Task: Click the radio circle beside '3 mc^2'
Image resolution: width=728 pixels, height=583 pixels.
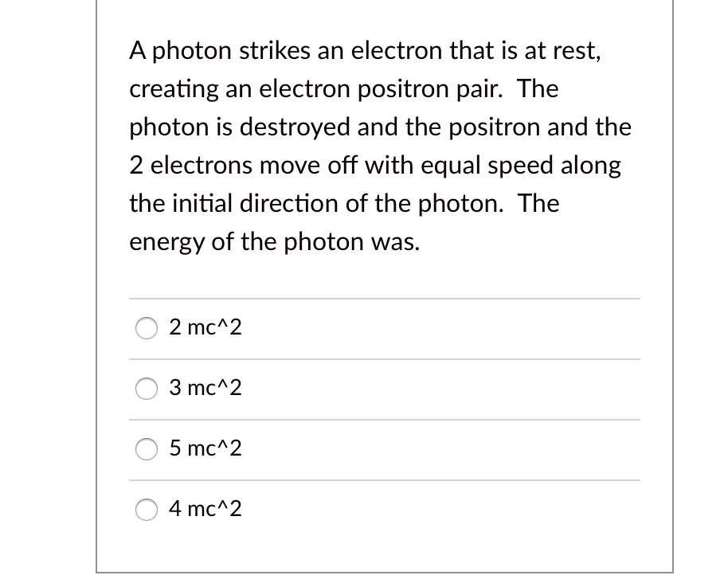Action: point(147,389)
